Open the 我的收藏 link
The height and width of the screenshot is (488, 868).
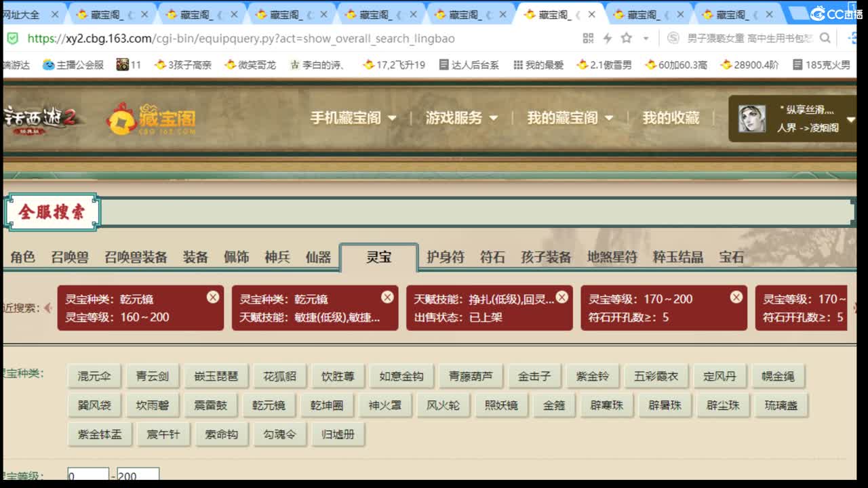(671, 118)
